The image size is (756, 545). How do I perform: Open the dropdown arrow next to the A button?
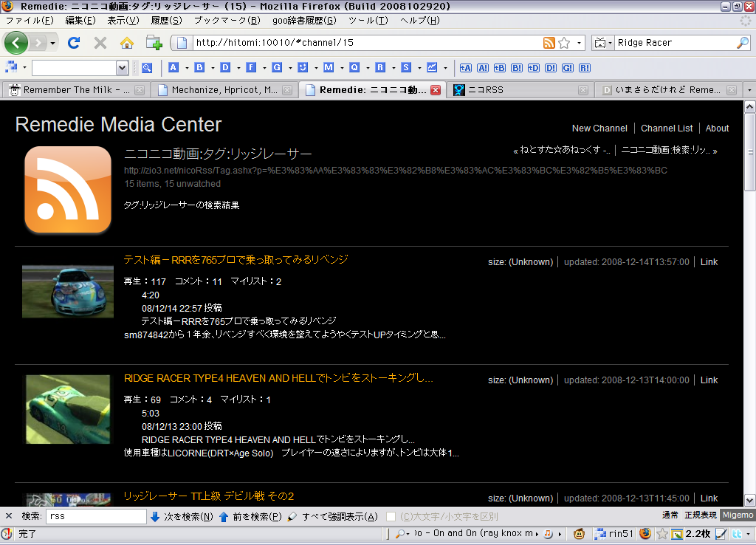[x=187, y=68]
